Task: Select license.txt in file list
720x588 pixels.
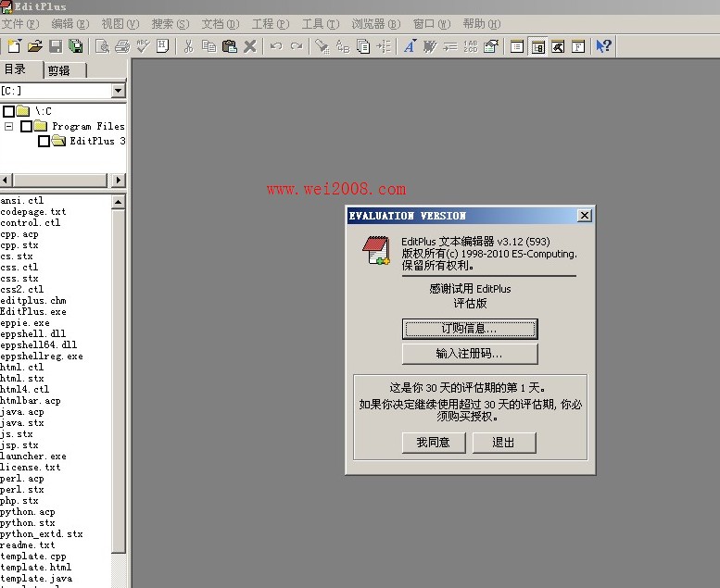Action: 31,468
